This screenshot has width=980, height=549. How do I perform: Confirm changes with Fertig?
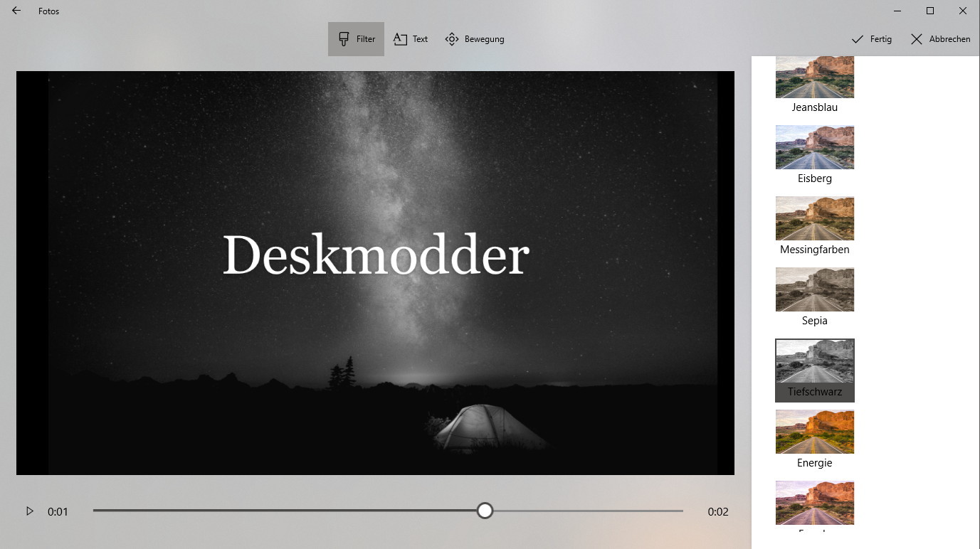tap(871, 39)
